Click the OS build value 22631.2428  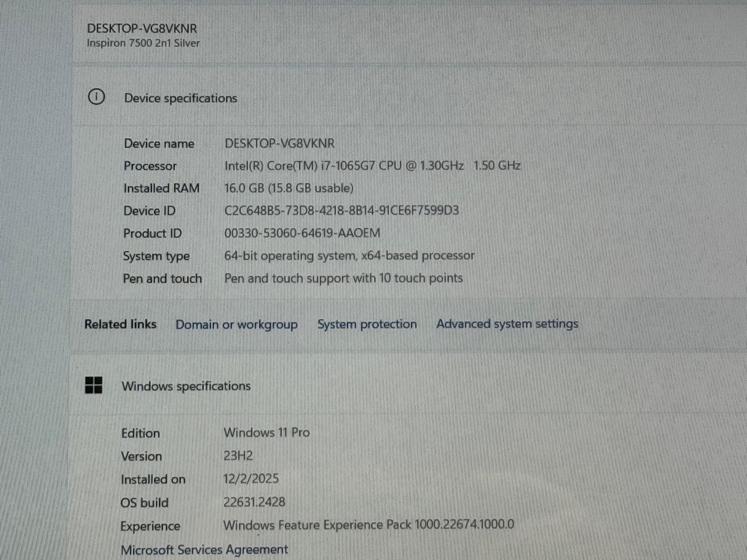pos(254,502)
